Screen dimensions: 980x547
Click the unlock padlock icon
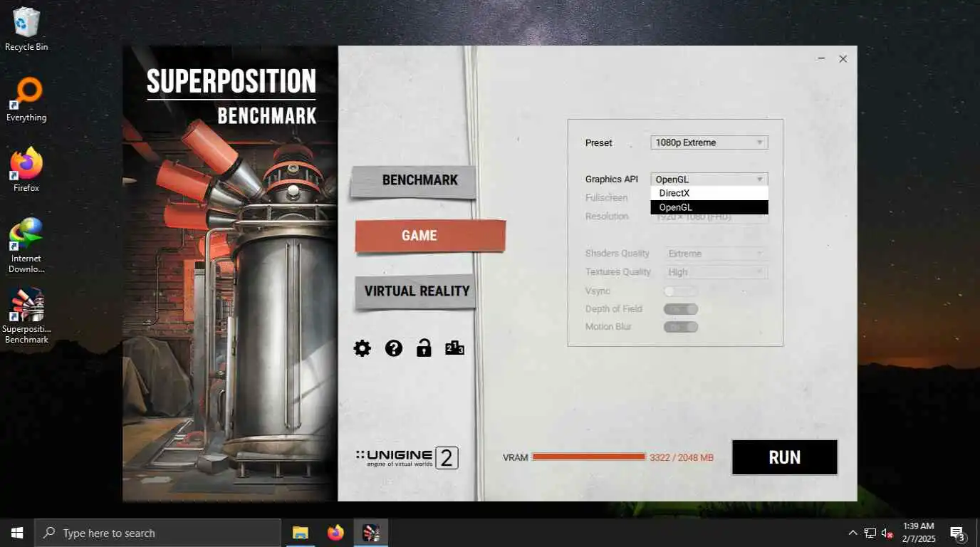pos(424,348)
